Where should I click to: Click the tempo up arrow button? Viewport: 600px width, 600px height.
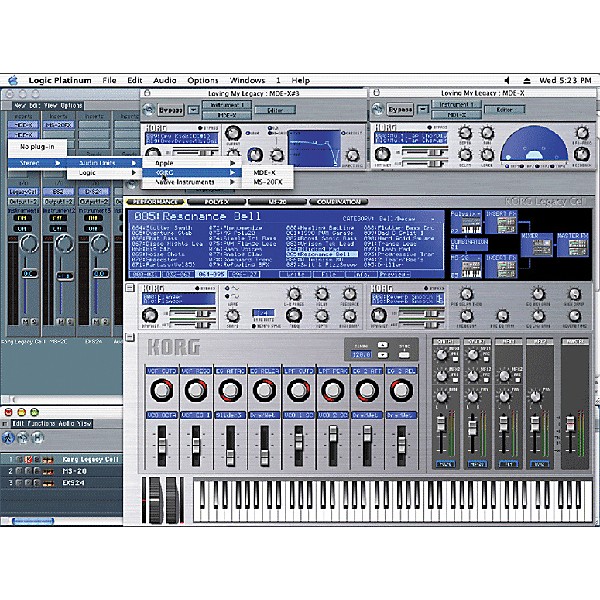pyautogui.click(x=383, y=345)
